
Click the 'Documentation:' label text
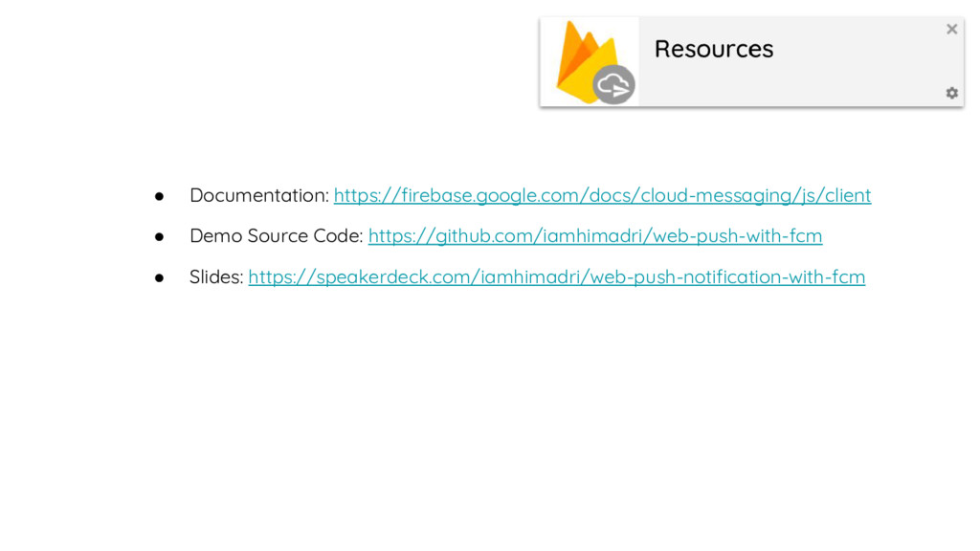pyautogui.click(x=258, y=195)
